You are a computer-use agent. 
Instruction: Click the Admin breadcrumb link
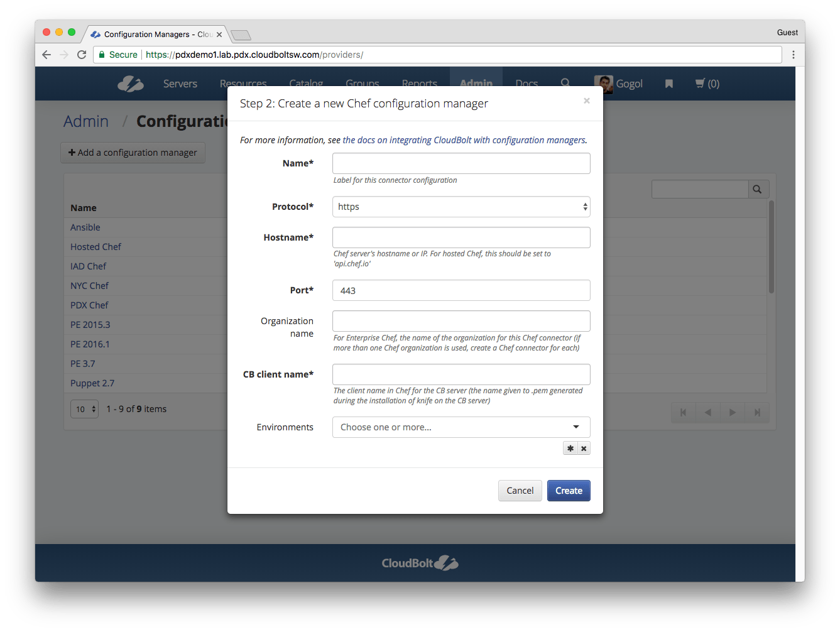[86, 121]
